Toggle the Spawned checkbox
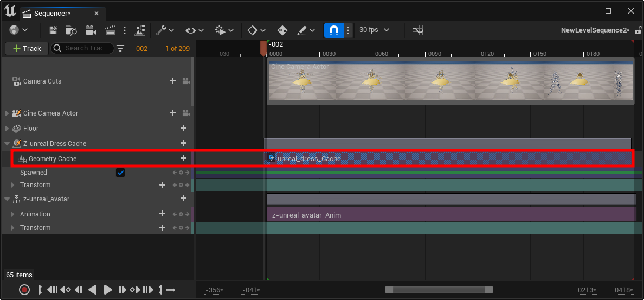The image size is (644, 300). 120,173
